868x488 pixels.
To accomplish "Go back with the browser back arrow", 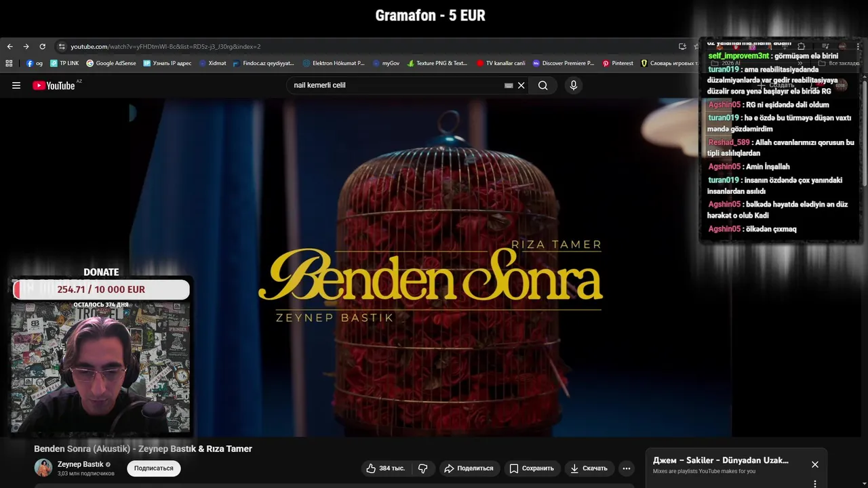I will point(9,47).
